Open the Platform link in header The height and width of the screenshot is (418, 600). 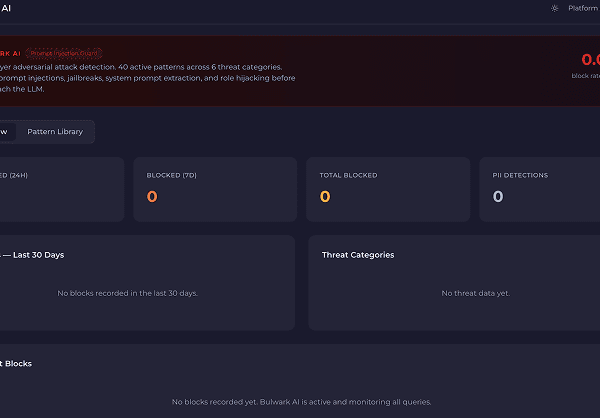(584, 8)
